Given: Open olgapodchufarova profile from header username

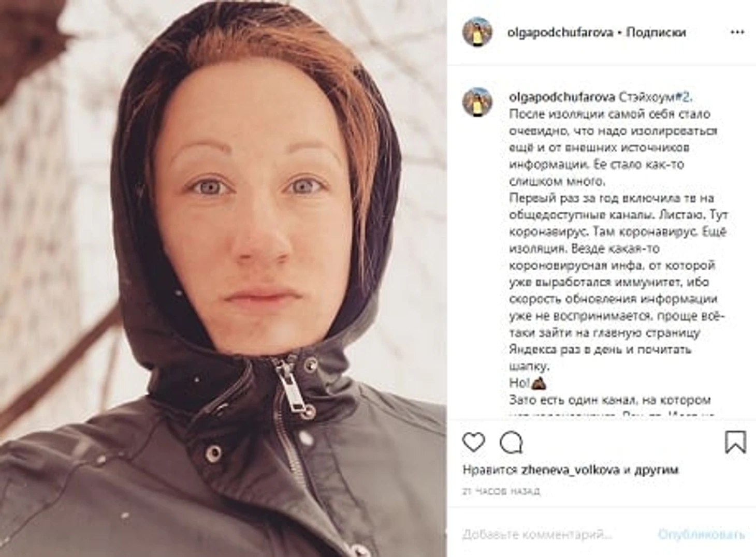Looking at the screenshot, I should pos(560,32).
